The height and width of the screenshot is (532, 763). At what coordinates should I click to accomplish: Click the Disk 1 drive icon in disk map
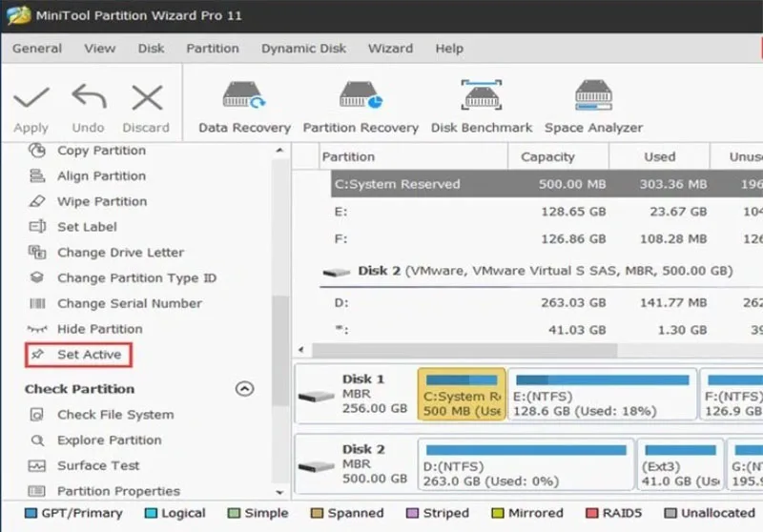click(x=317, y=397)
